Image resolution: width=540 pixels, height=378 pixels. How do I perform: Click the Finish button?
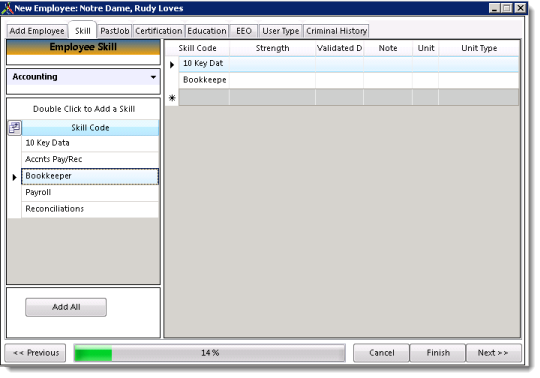pos(438,353)
